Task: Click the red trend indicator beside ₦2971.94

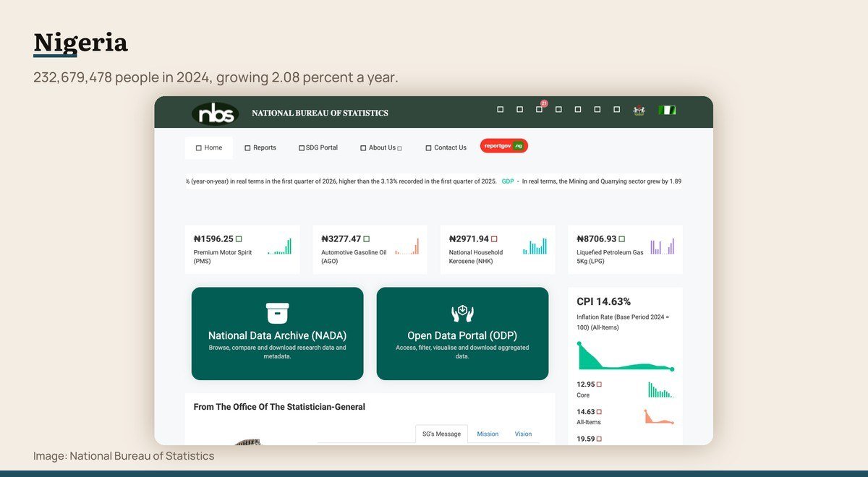Action: pyautogui.click(x=494, y=239)
